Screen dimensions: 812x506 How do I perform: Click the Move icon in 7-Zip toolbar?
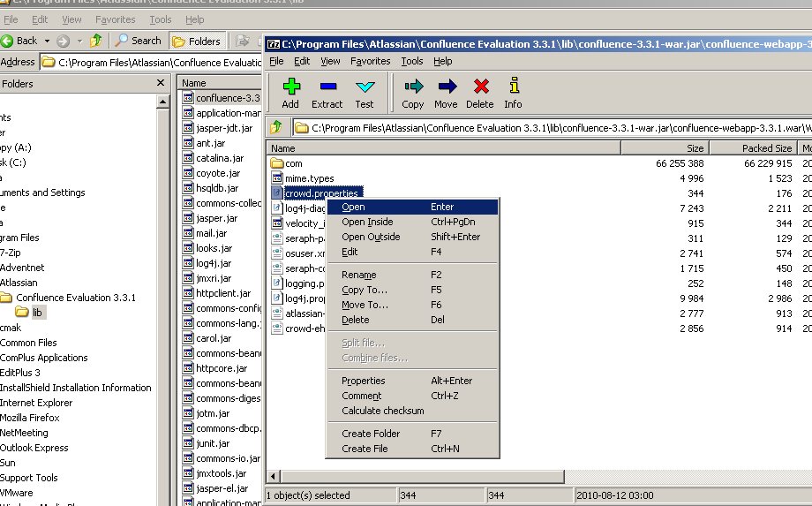click(x=447, y=87)
